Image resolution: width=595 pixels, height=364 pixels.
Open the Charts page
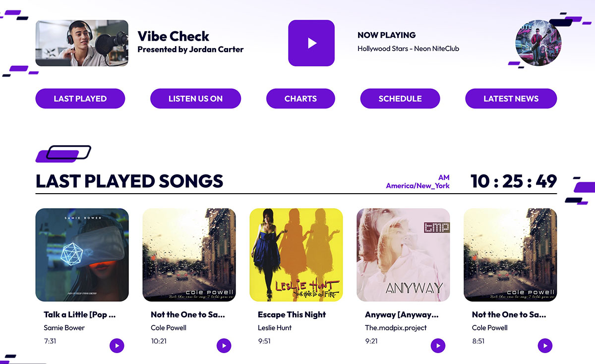tap(300, 99)
